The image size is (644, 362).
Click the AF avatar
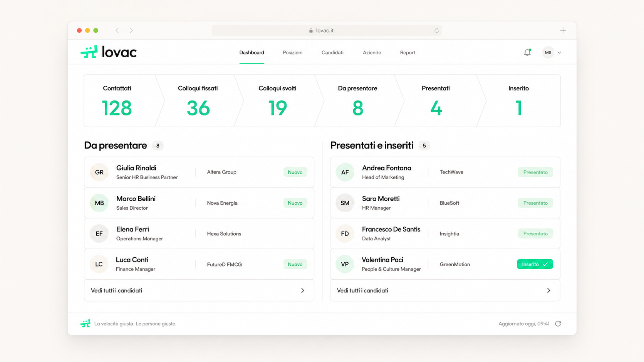click(x=345, y=172)
